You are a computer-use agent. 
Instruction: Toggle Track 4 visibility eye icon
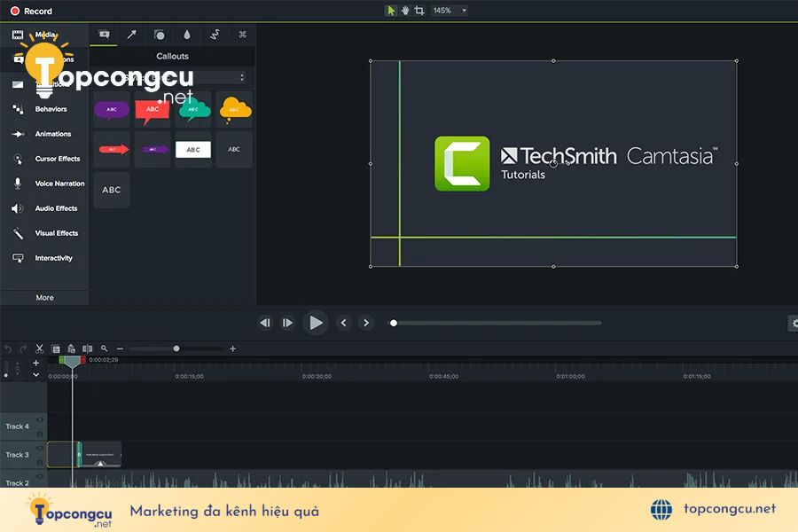pos(40,419)
